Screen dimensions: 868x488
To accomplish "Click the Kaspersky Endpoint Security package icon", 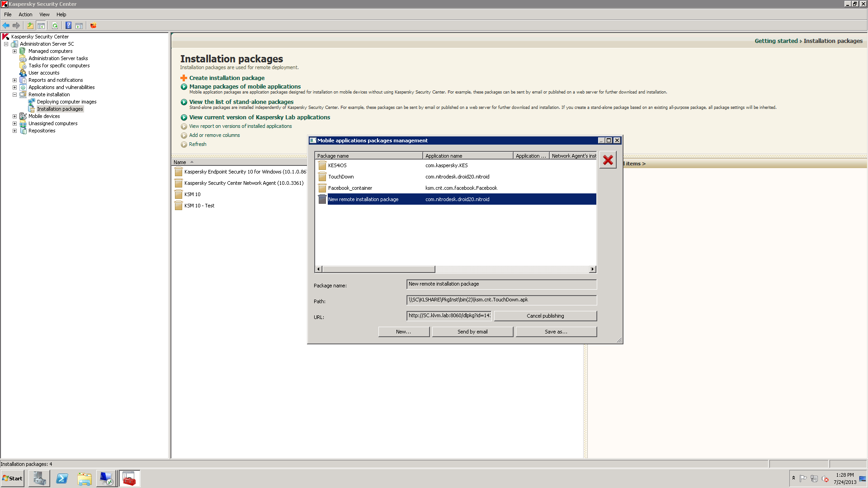I will coord(179,172).
